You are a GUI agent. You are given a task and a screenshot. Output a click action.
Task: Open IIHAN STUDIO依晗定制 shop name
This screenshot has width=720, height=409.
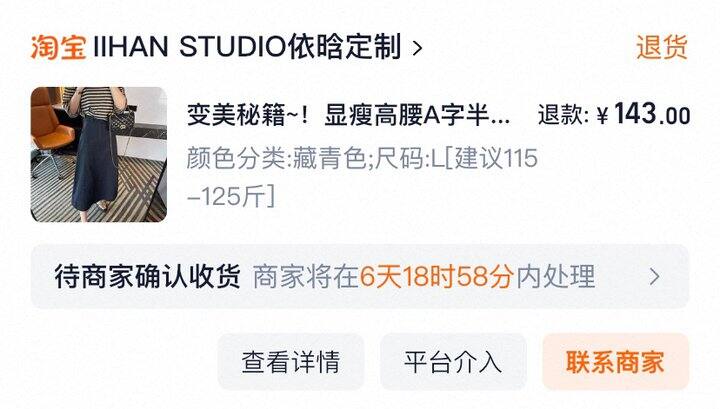point(247,47)
